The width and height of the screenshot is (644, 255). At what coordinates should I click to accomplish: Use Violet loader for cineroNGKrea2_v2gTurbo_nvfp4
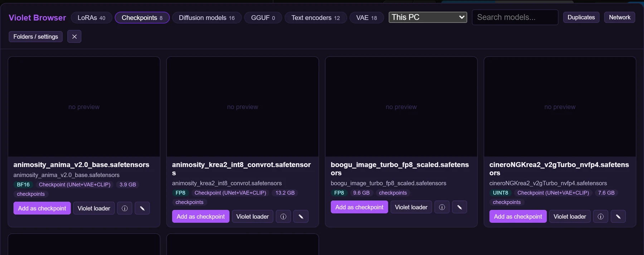(570, 217)
